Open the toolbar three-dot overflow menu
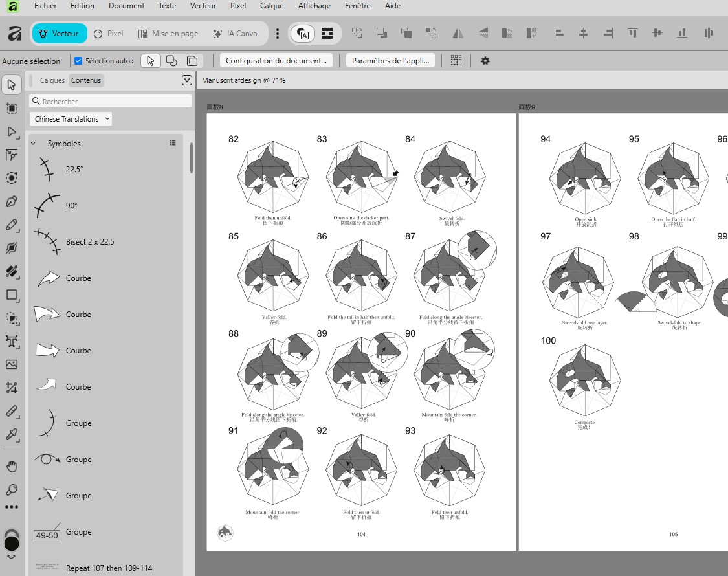 (278, 34)
